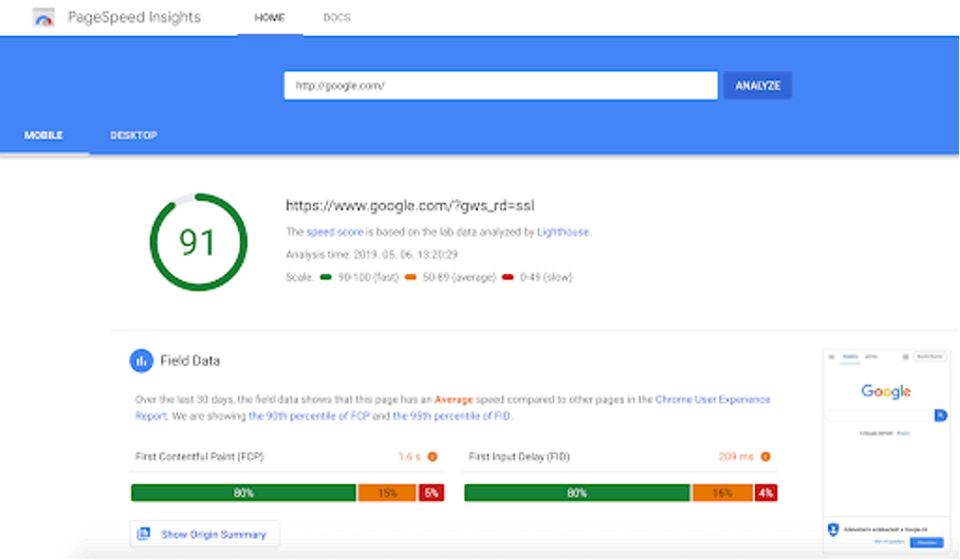This screenshot has width=960, height=560.
Task: Open the HOME tab
Action: [x=270, y=18]
